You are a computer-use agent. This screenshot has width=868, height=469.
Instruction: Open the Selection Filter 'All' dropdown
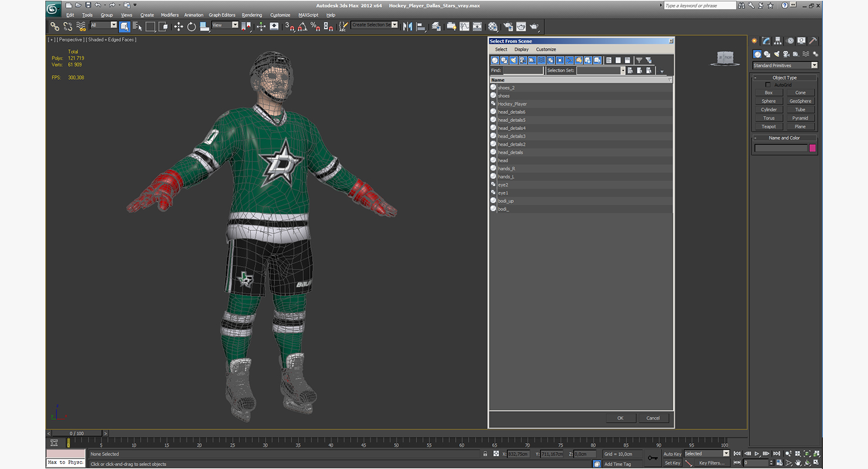click(114, 25)
